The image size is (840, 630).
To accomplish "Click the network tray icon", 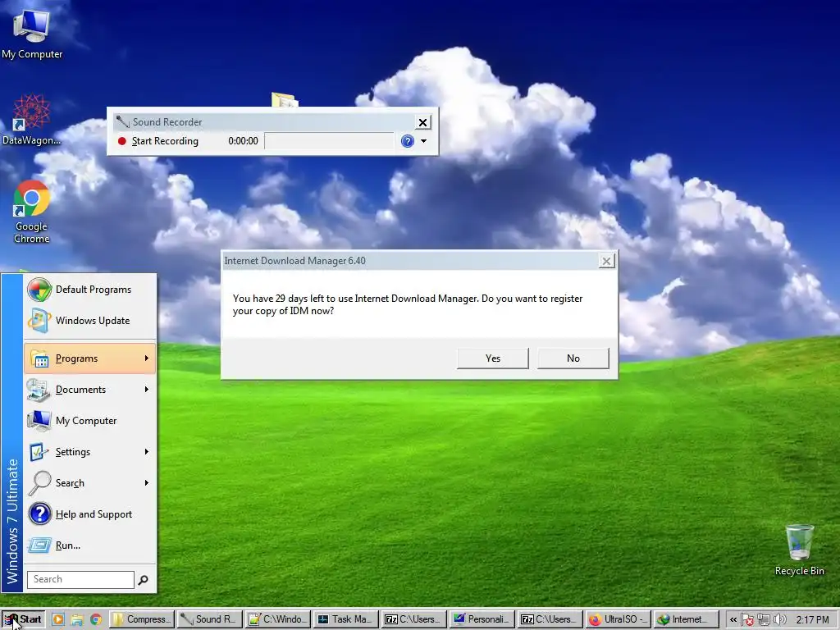I will tap(764, 620).
